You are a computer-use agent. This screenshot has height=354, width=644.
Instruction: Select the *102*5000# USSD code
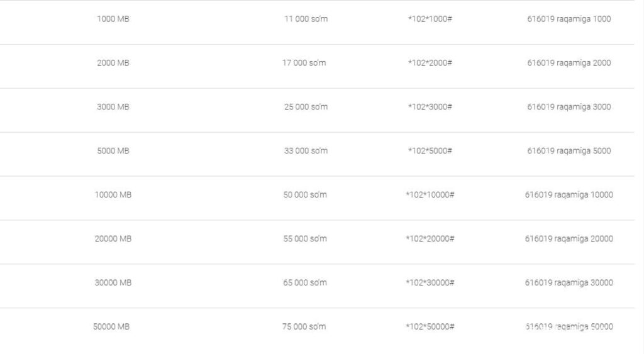430,151
